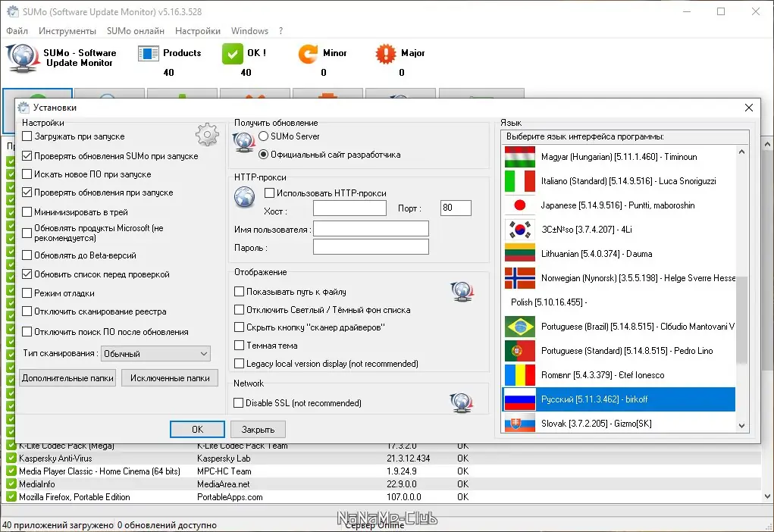
Task: Click the SUMo globe logo icon
Action: pos(22,58)
